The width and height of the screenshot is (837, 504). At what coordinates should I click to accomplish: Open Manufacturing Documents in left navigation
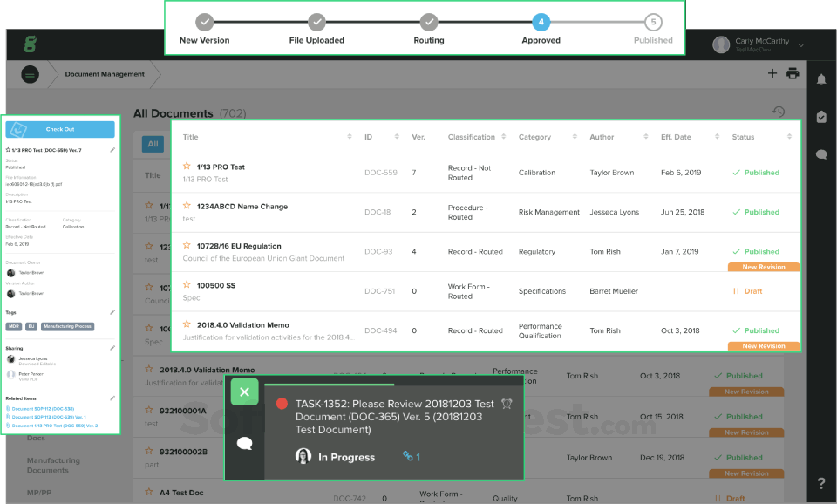[53, 465]
